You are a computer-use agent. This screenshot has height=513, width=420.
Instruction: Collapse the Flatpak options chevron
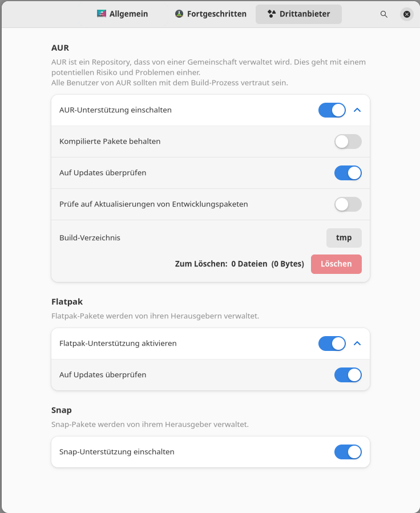(x=358, y=344)
